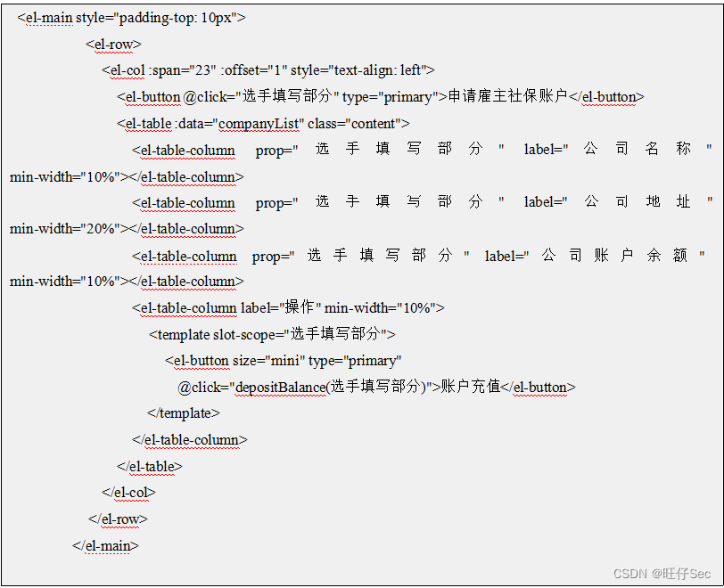724x588 pixels.
Task: Click the opening el-main style padding-top line
Action: coord(132,18)
